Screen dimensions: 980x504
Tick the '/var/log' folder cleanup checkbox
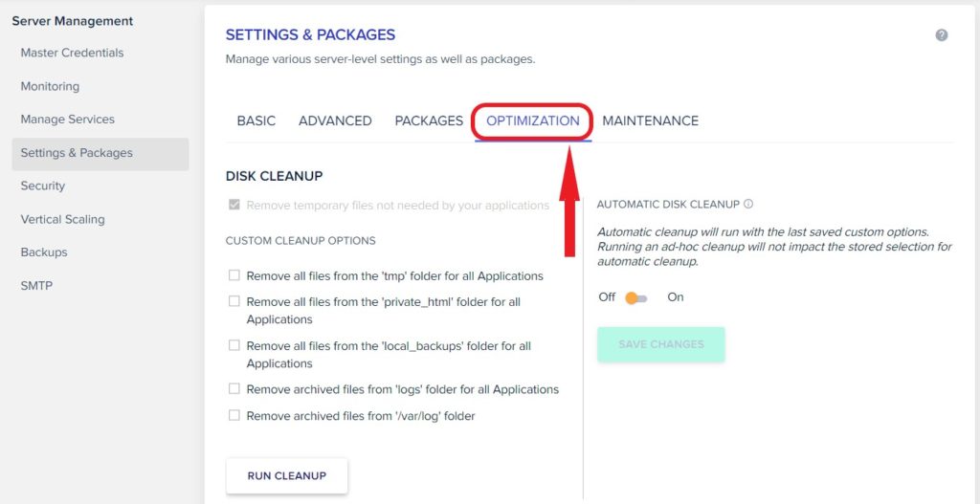(234, 415)
